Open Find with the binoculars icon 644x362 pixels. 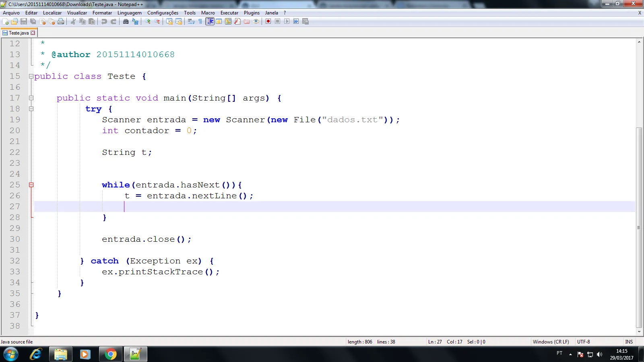126,21
